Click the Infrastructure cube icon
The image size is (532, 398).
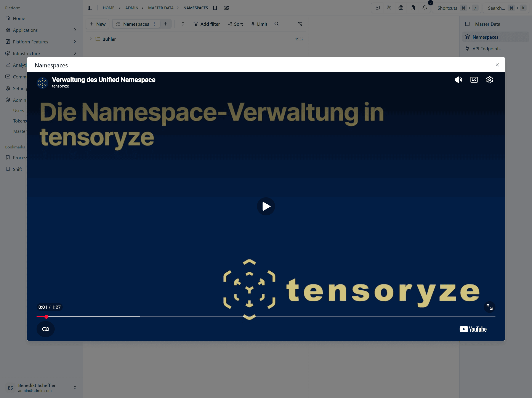8,53
